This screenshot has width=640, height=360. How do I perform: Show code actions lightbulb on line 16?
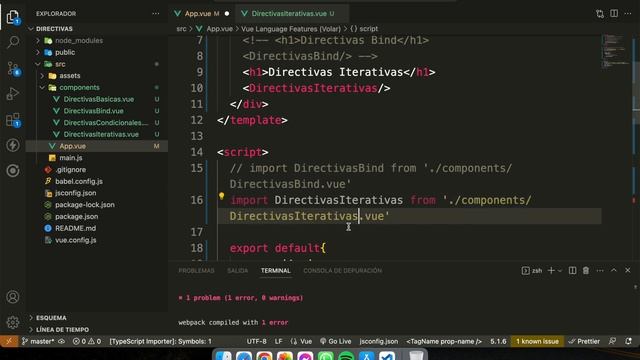point(221,196)
